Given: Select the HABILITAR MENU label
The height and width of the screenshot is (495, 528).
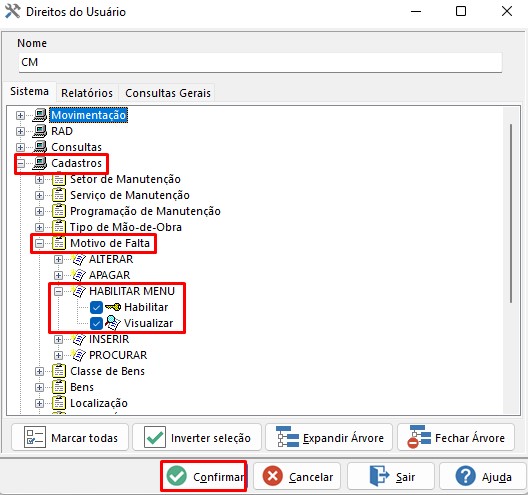Looking at the screenshot, I should [x=132, y=291].
